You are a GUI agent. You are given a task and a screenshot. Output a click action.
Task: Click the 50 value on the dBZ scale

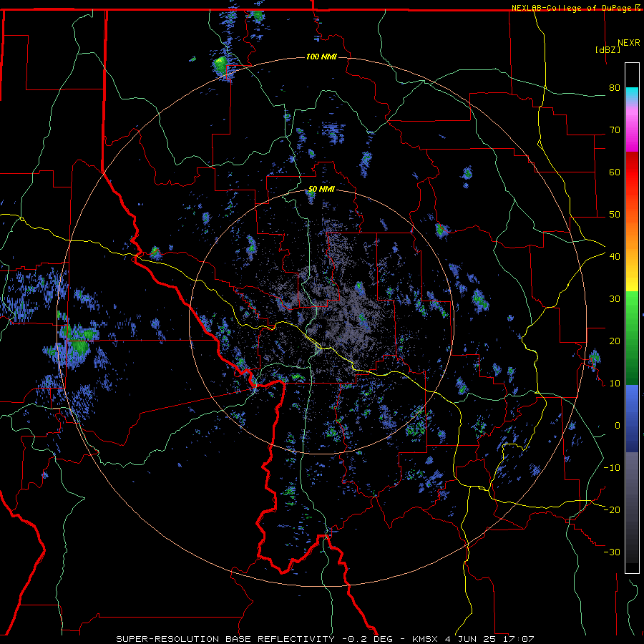(615, 215)
